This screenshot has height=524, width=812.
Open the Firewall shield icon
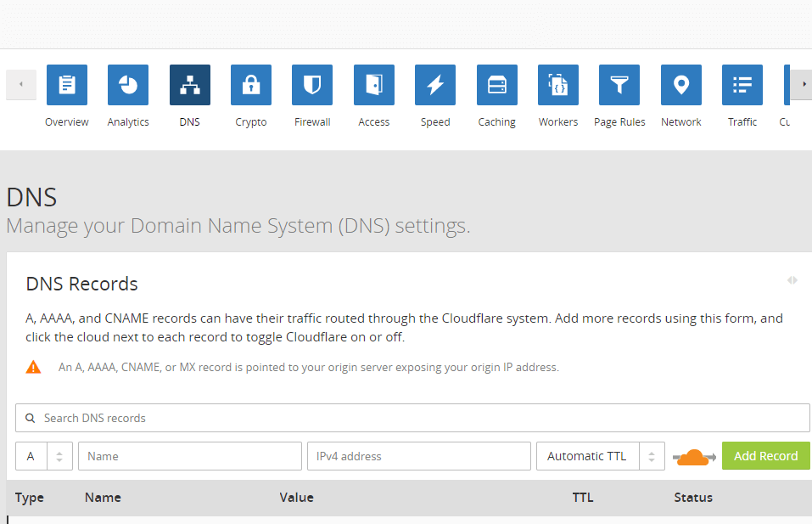(x=312, y=84)
